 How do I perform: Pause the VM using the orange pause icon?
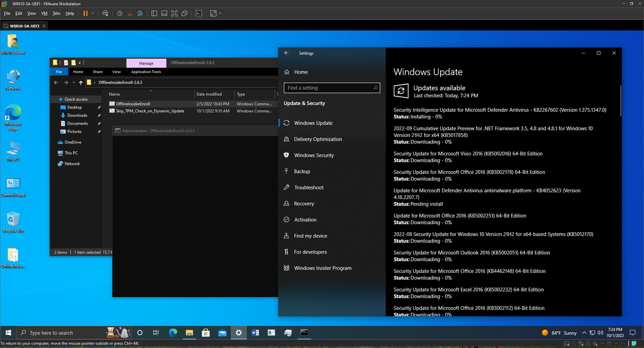85,14
